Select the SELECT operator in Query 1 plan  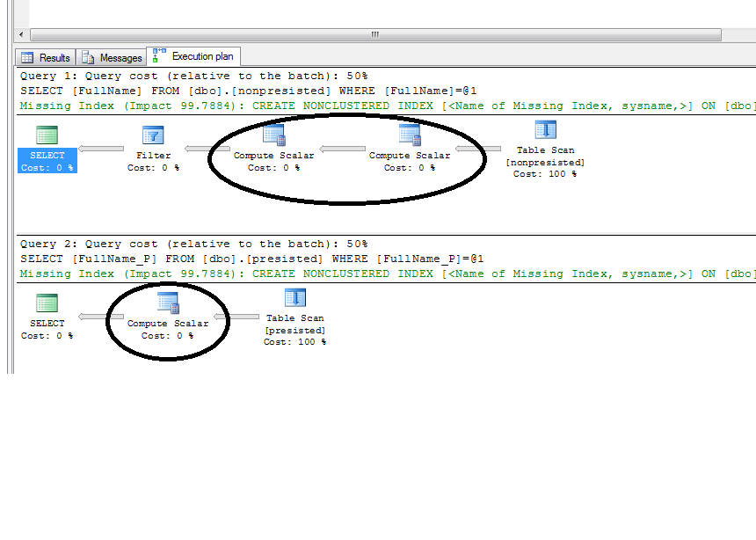click(46, 156)
